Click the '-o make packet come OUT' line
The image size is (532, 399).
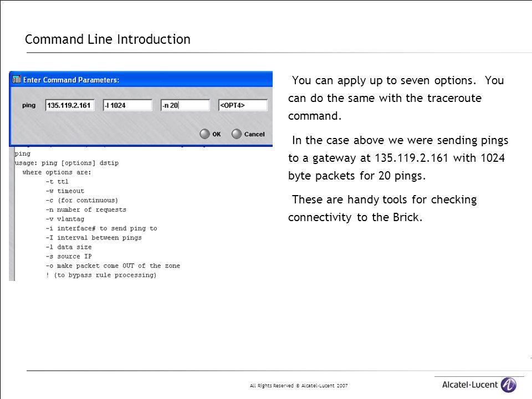coord(113,265)
